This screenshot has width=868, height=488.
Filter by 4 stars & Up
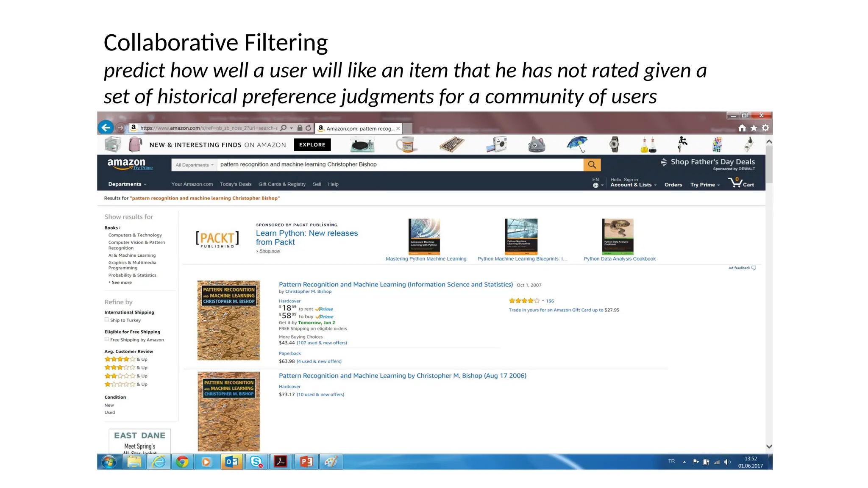pos(126,359)
